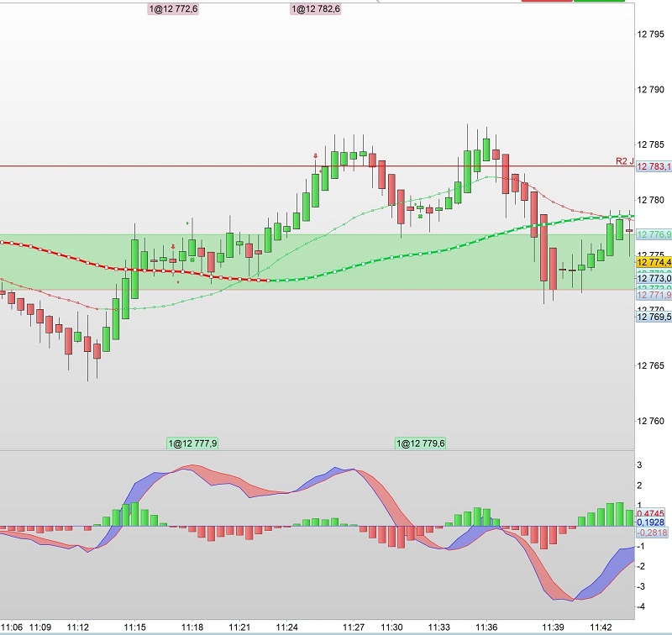Click the 11:15 time axis label
The width and height of the screenshot is (672, 635).
click(x=134, y=627)
